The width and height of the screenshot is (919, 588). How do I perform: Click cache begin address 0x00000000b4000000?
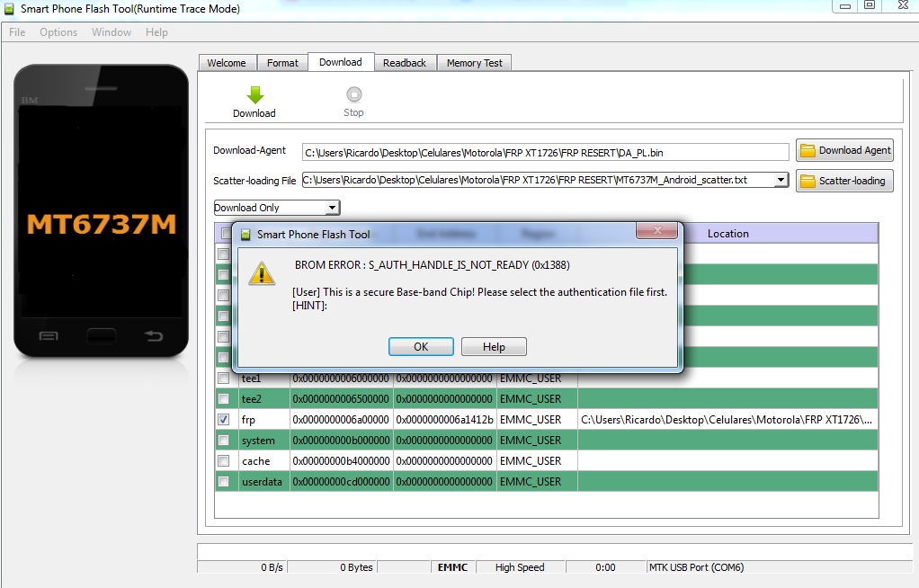point(341,461)
